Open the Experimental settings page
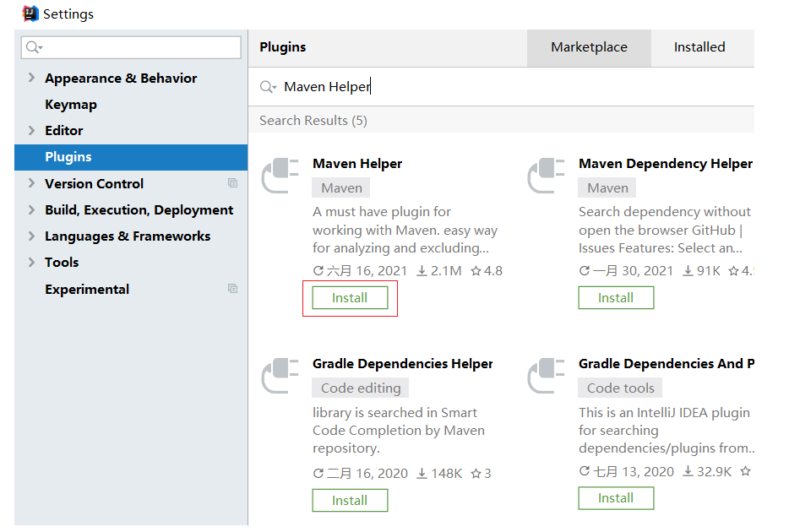The width and height of the screenshot is (789, 532). tap(87, 289)
